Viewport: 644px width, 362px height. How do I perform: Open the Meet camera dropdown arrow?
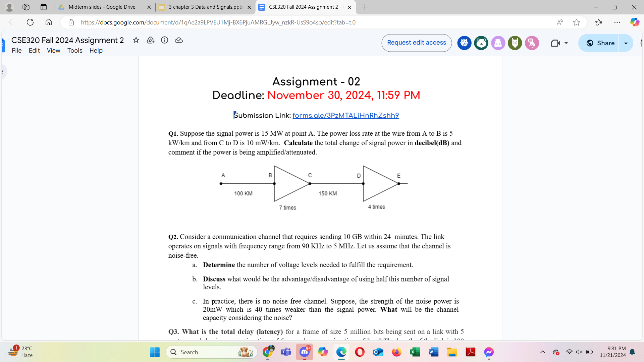566,43
